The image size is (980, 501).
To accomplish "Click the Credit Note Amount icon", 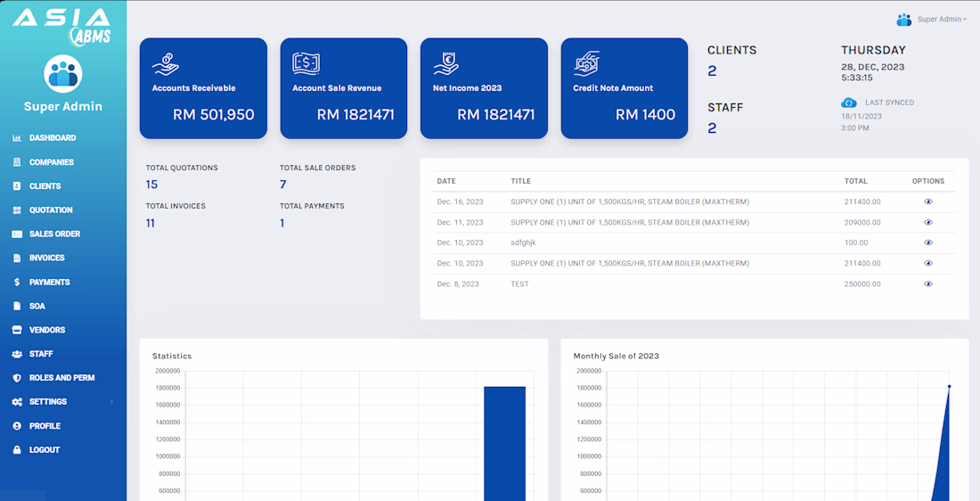I will click(x=586, y=64).
